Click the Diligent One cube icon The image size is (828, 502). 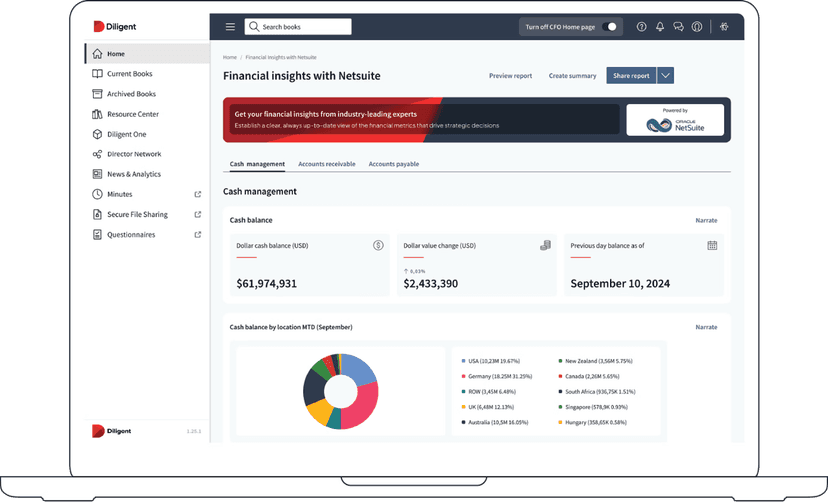coord(97,134)
